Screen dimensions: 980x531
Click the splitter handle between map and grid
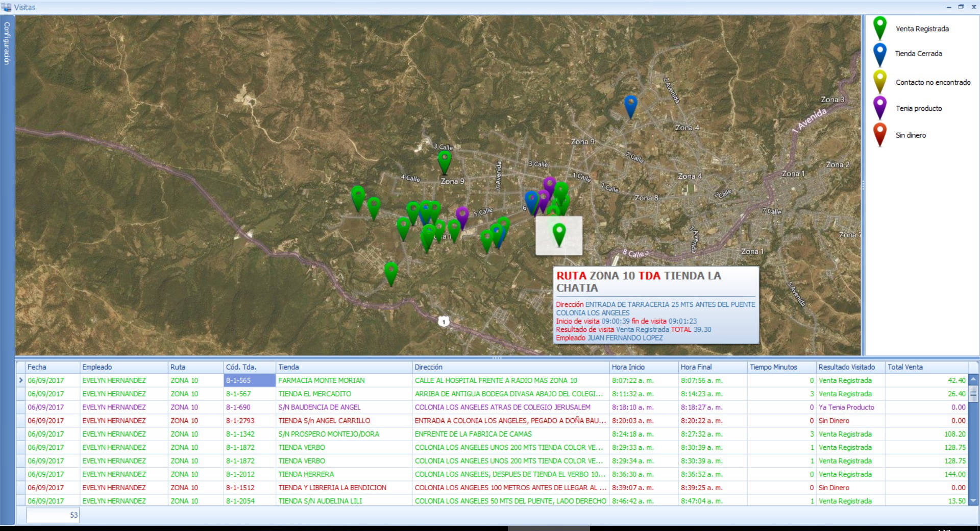(x=497, y=358)
